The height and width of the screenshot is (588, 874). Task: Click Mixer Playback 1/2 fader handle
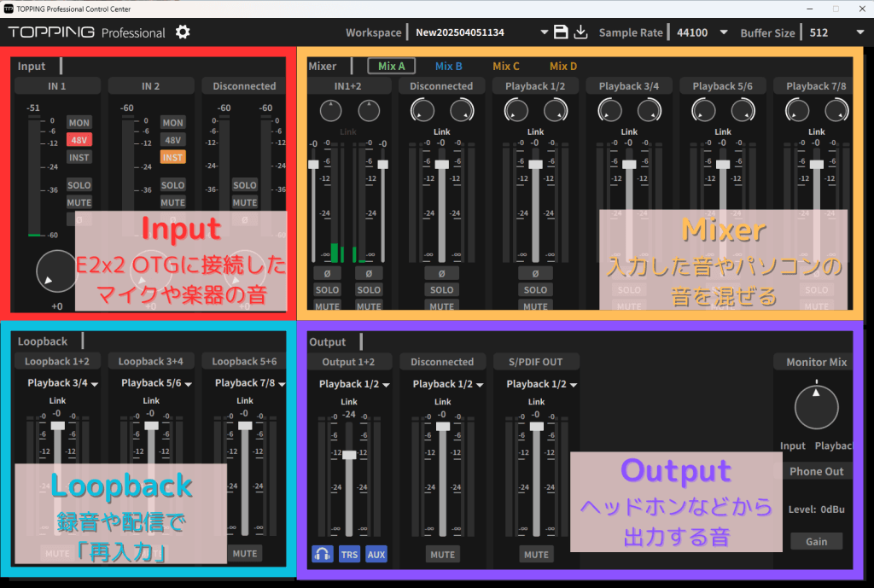coord(536,165)
